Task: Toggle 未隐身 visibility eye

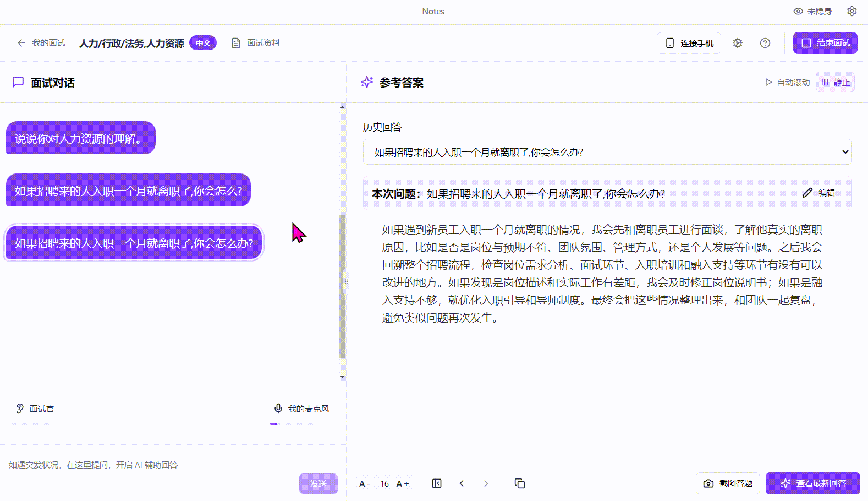Action: [x=812, y=11]
